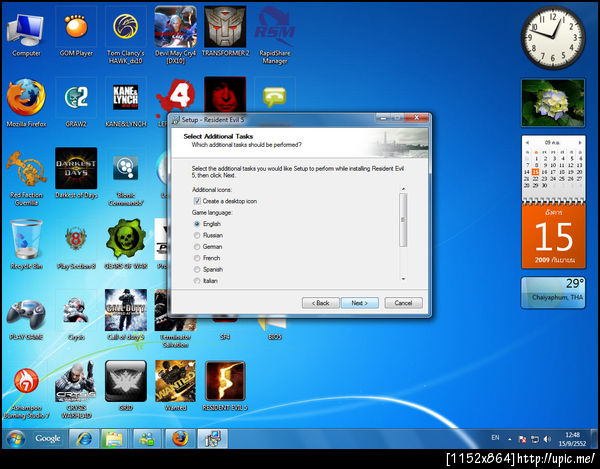Select Call of Duty 5 icon
The image size is (600, 469).
pyautogui.click(x=126, y=316)
